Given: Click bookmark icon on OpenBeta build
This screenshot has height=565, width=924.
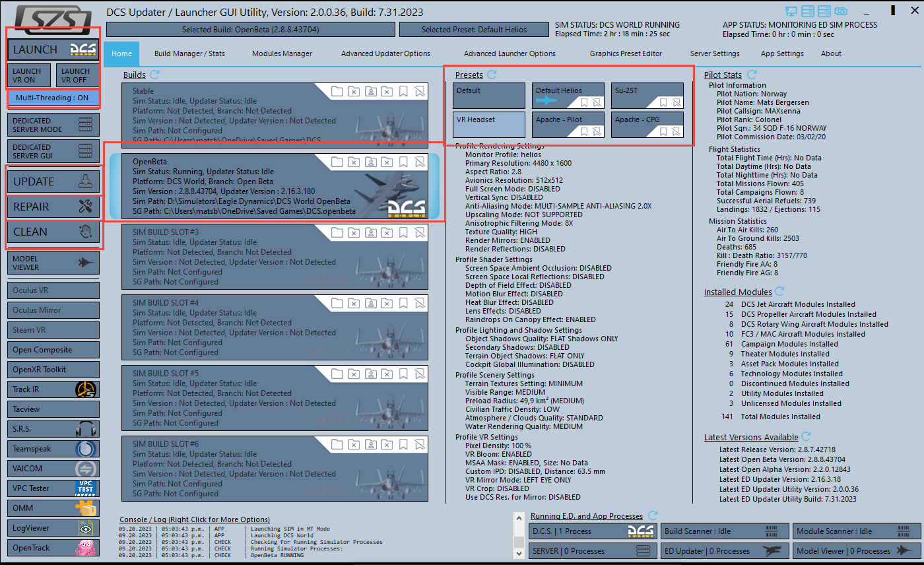Looking at the screenshot, I should 403,161.
